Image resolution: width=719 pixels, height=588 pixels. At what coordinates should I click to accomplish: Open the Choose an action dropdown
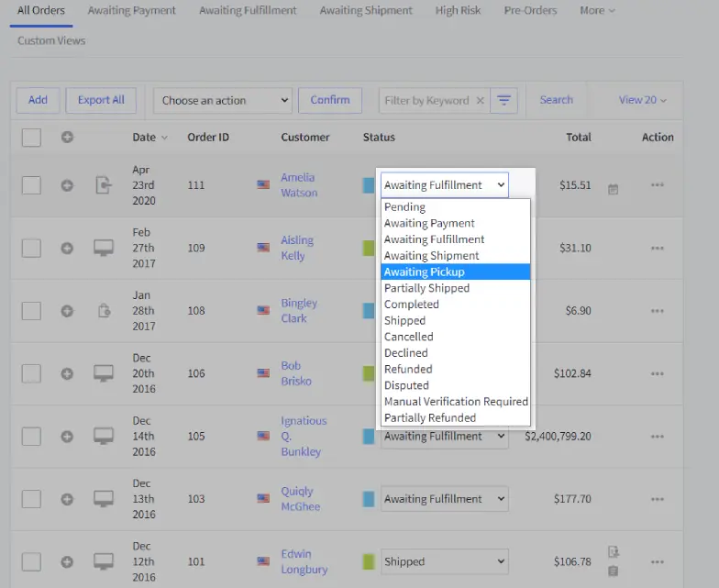pos(223,100)
